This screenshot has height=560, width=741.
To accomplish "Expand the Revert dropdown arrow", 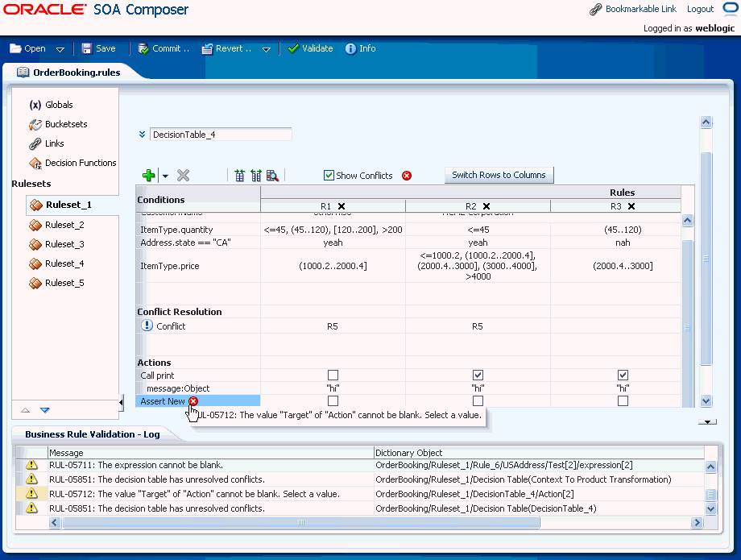I will pyautogui.click(x=267, y=49).
